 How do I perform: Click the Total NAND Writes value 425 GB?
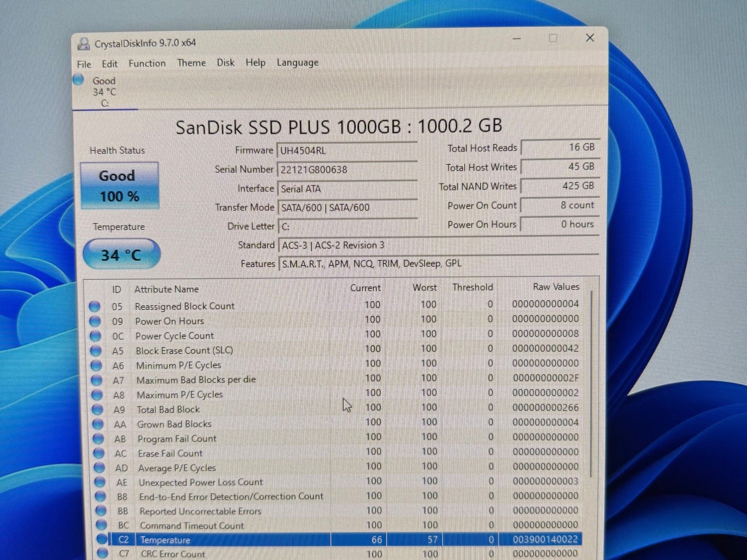click(560, 186)
